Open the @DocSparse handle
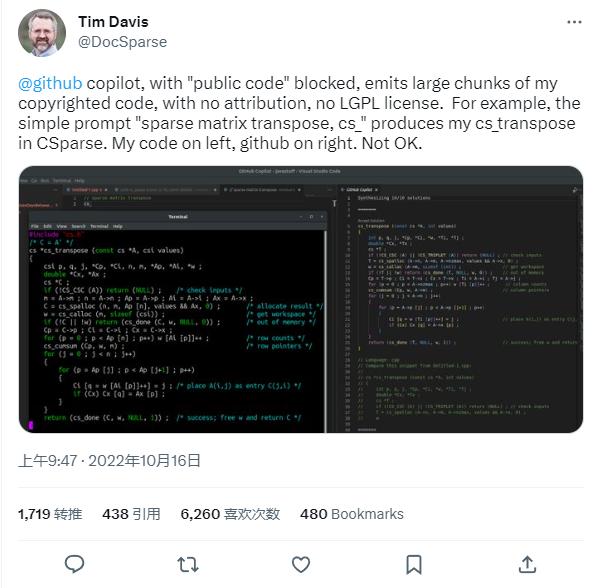The image size is (600, 588). point(122,42)
